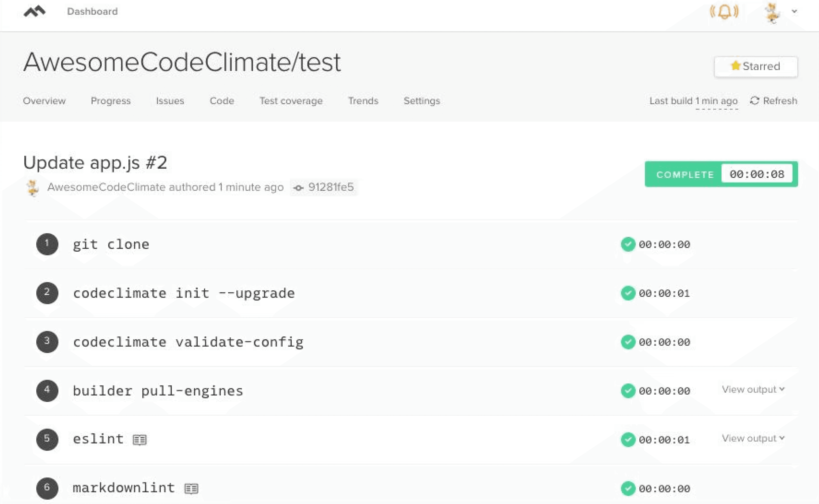Open the user account dropdown arrow
819x504 pixels.
coord(795,11)
